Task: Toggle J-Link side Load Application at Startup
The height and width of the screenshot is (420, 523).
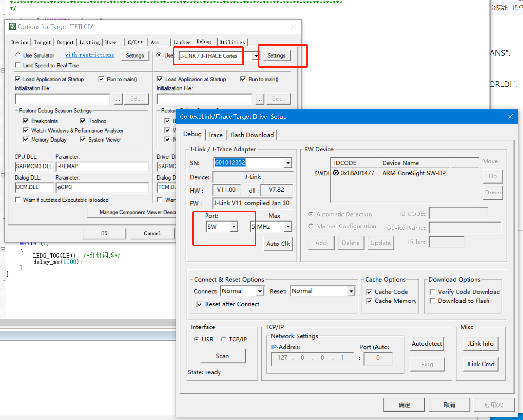Action: (160, 79)
